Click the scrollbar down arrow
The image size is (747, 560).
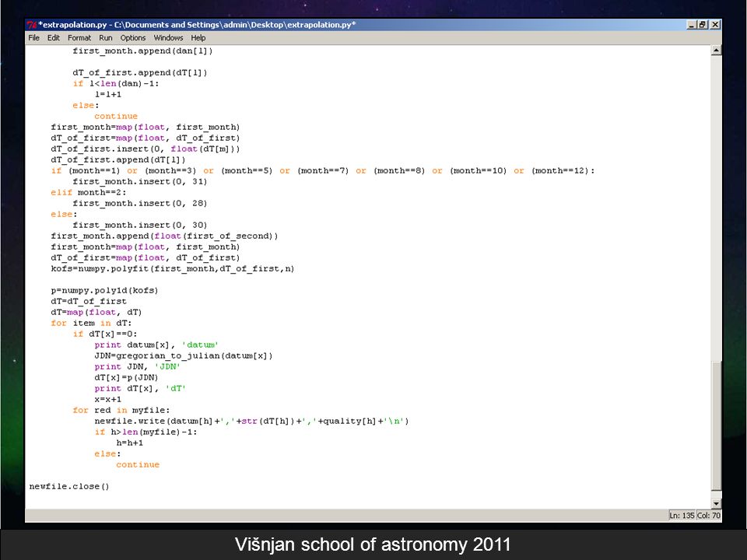(716, 504)
